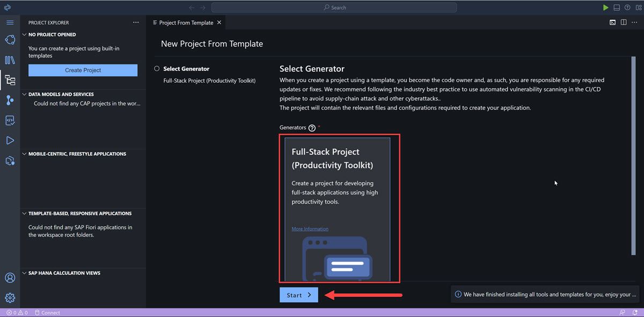The width and height of the screenshot is (644, 317).
Task: Open the hamburger menu in activity bar
Action: click(x=10, y=23)
